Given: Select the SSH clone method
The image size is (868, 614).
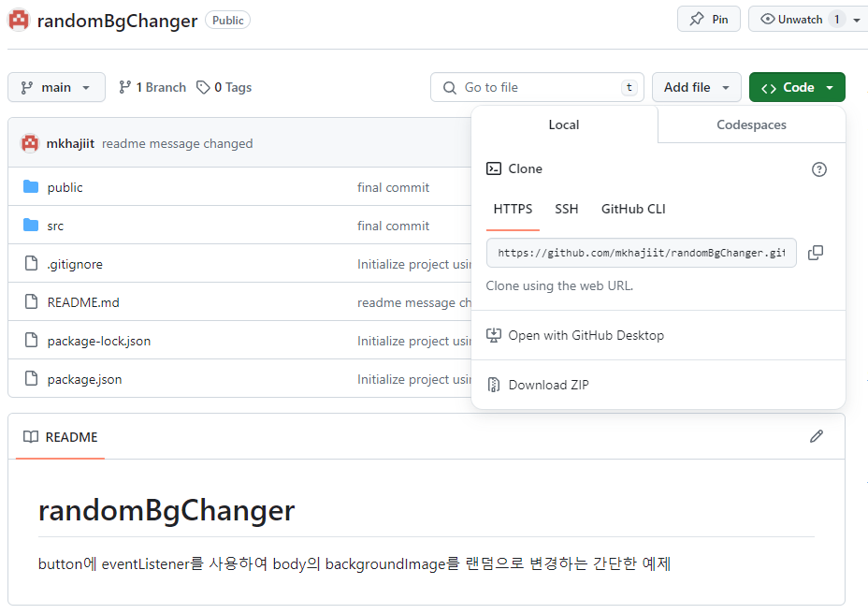Looking at the screenshot, I should [566, 209].
